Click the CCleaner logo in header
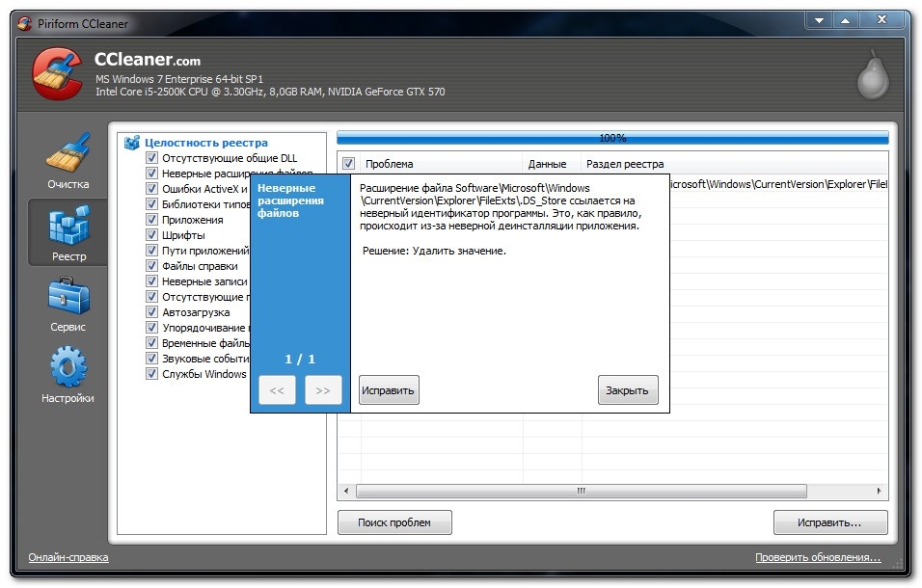 click(x=58, y=74)
